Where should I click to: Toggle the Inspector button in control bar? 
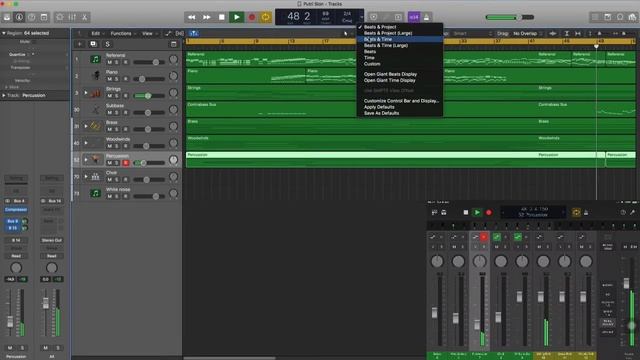tap(19, 17)
